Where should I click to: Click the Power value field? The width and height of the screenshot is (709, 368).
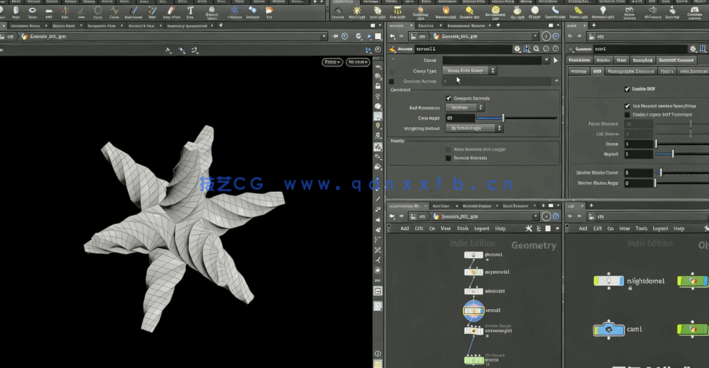pos(638,144)
